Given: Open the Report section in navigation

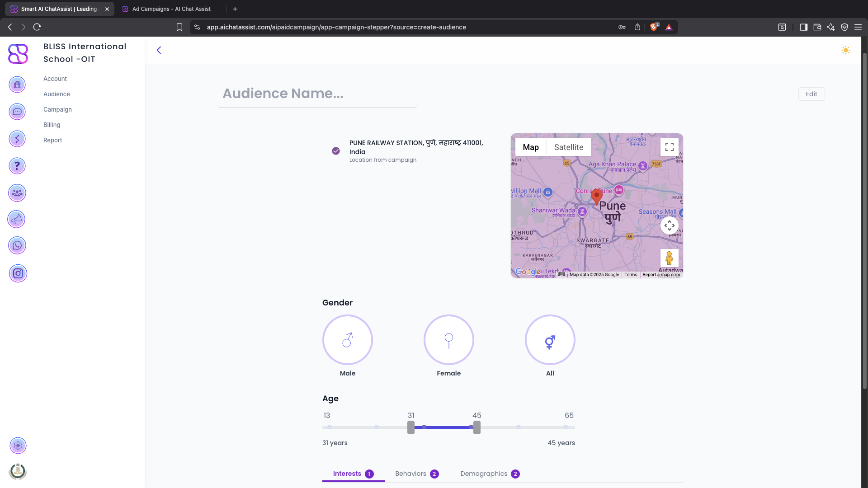Looking at the screenshot, I should [52, 140].
